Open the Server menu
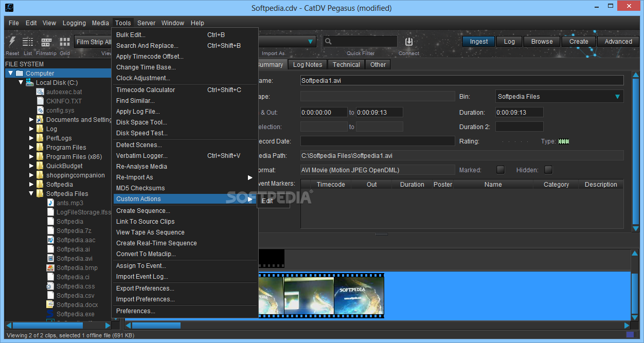 click(x=146, y=23)
